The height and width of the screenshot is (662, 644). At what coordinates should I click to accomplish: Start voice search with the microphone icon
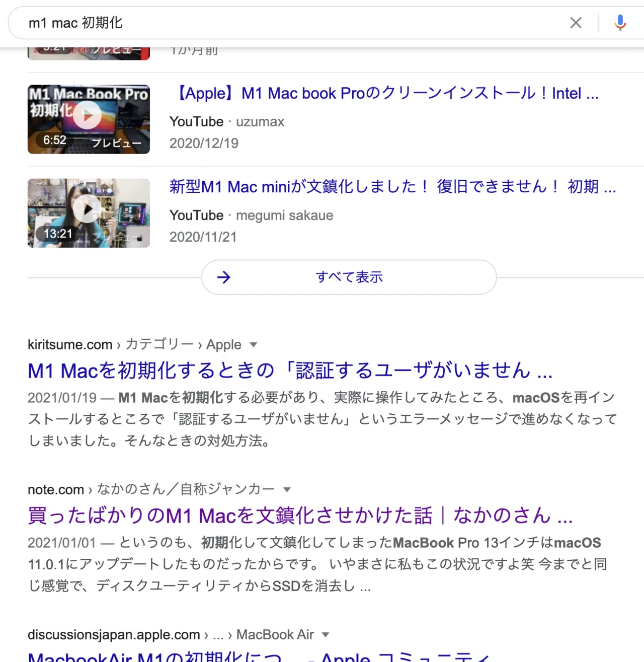click(620, 23)
